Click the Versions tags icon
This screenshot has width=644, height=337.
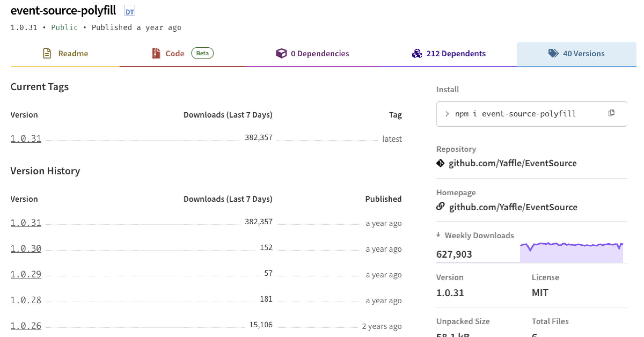click(553, 53)
